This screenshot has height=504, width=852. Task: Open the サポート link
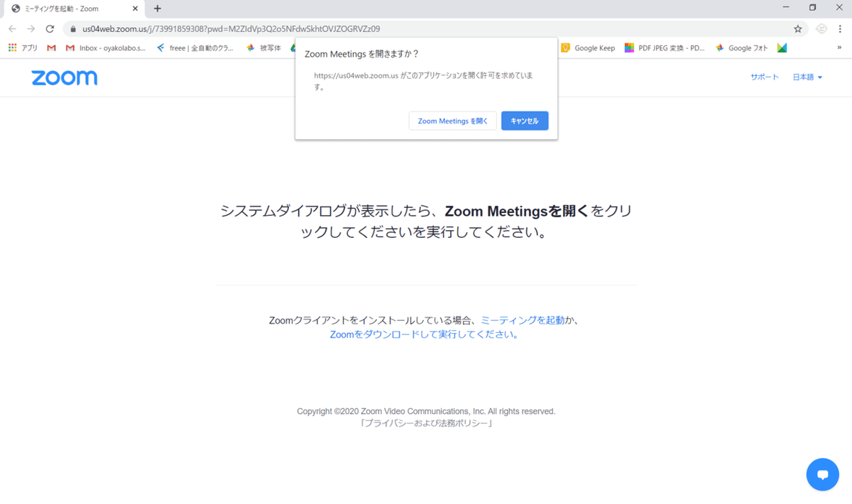coord(764,77)
